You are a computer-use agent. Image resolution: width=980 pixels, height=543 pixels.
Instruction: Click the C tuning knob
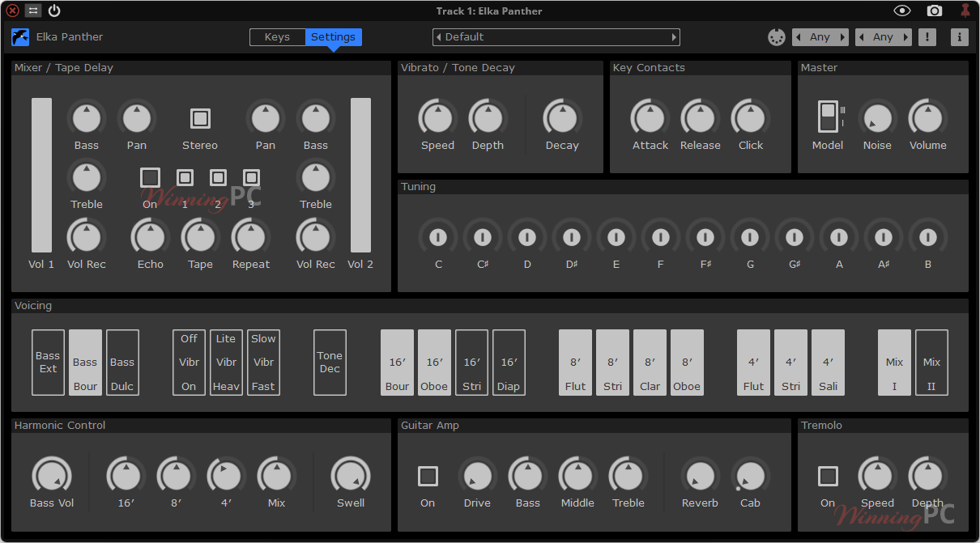(x=438, y=237)
